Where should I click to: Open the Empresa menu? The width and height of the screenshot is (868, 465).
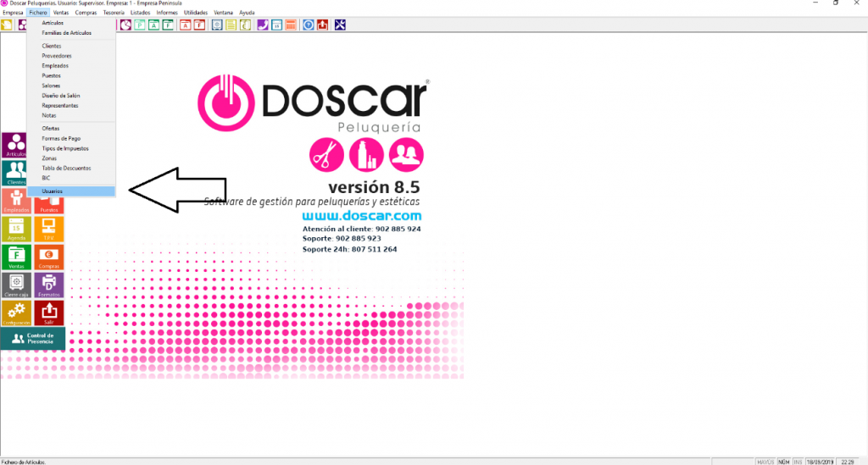13,12
